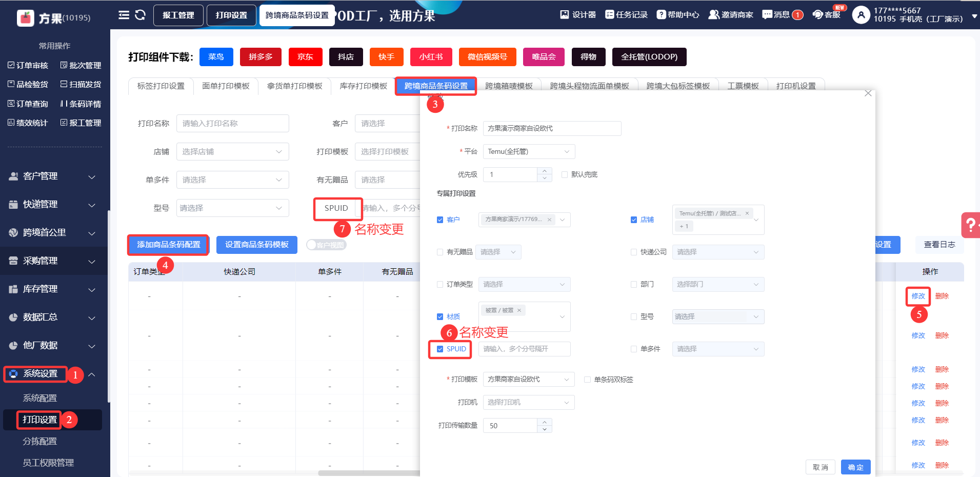Screen dimensions: 980x477
Task: Open the 客服 customer service icon
Action: click(817, 14)
